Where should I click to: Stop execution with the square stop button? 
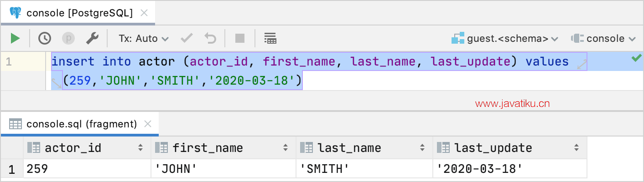coord(240,38)
